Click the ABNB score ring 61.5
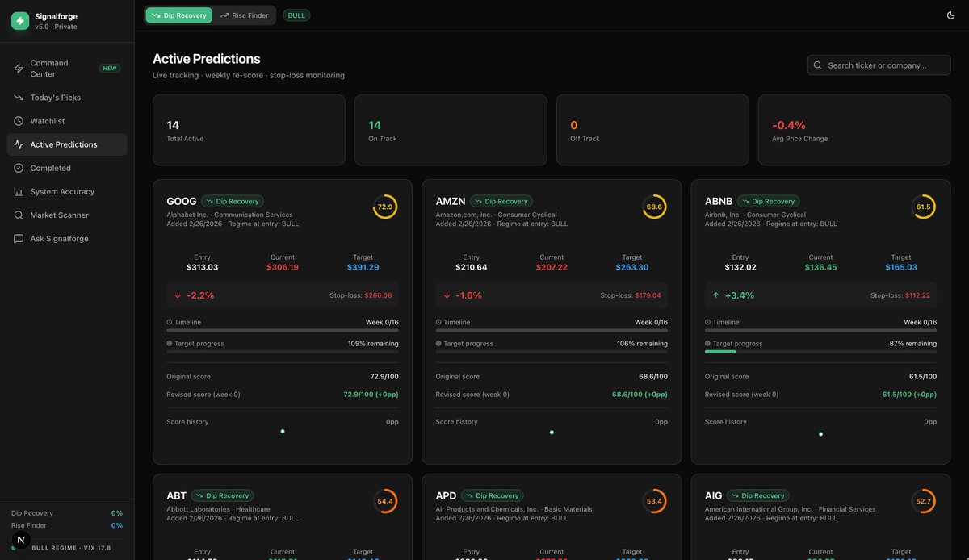The image size is (969, 560). (923, 207)
